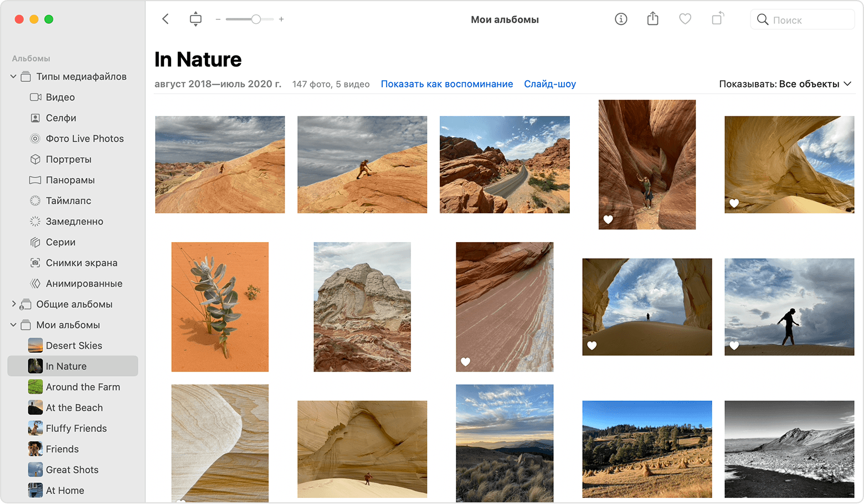This screenshot has height=504, width=864.
Task: Toggle heart badge on slot canyon hiker photo
Action: pyautogui.click(x=608, y=219)
